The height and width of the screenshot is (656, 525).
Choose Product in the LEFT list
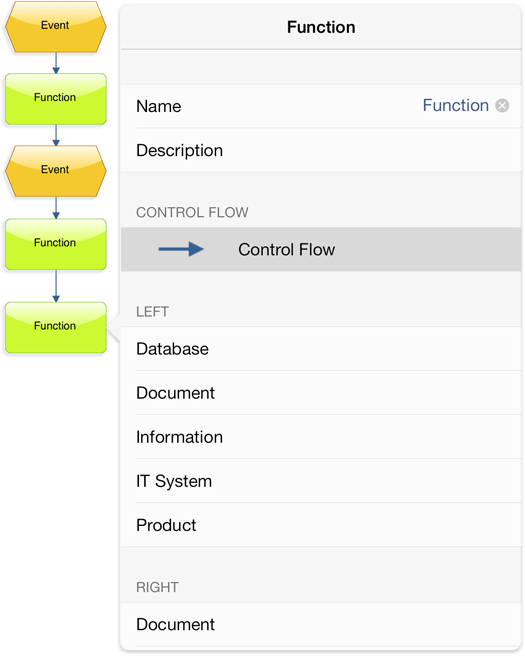(x=321, y=525)
